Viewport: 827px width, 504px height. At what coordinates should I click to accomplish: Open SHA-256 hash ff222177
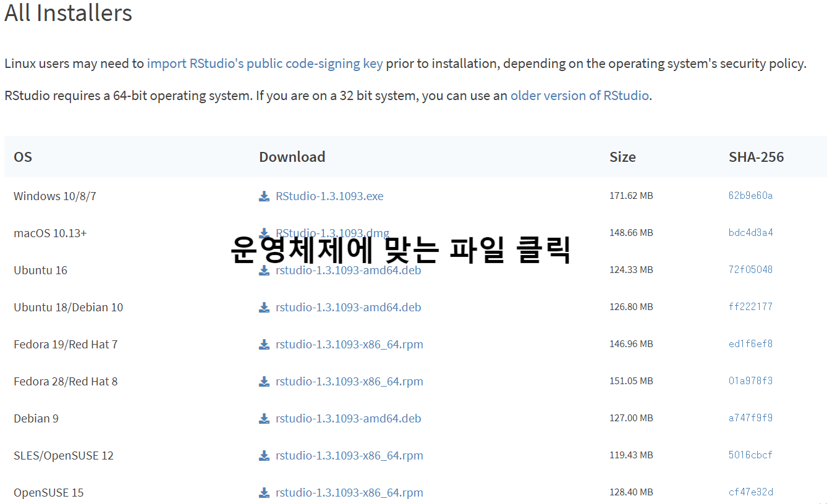tap(750, 307)
